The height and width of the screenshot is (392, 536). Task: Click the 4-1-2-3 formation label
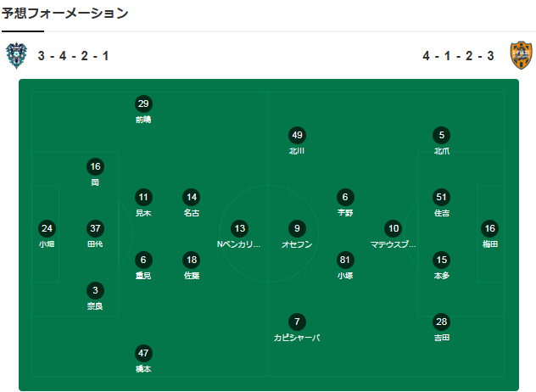pyautogui.click(x=458, y=56)
